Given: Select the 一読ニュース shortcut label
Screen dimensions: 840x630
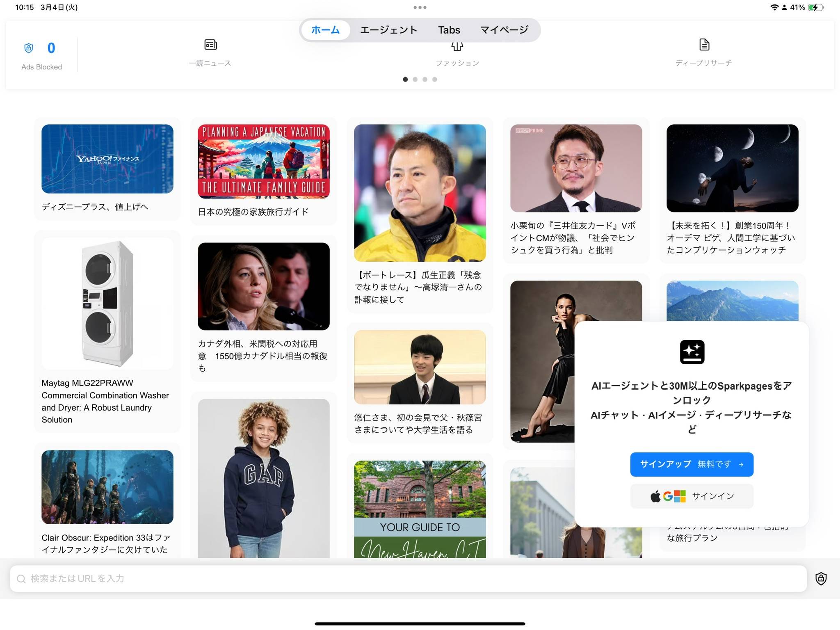Looking at the screenshot, I should coord(210,63).
